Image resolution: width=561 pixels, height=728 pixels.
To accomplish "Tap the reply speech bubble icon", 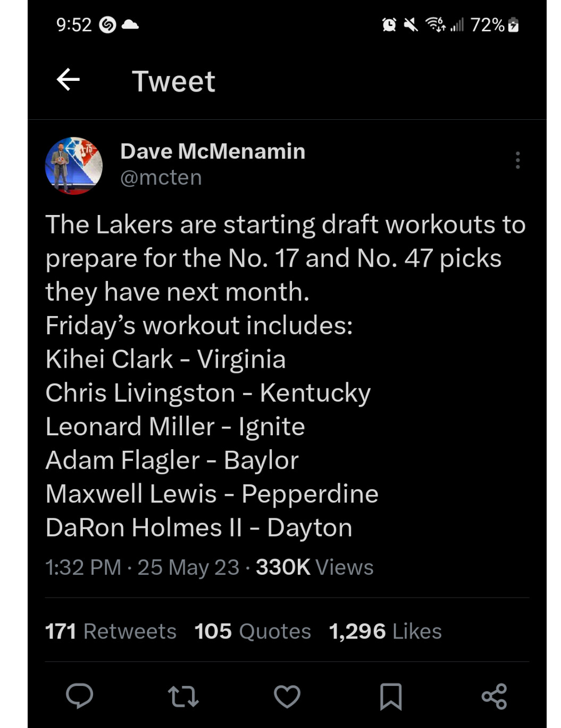I will [79, 696].
